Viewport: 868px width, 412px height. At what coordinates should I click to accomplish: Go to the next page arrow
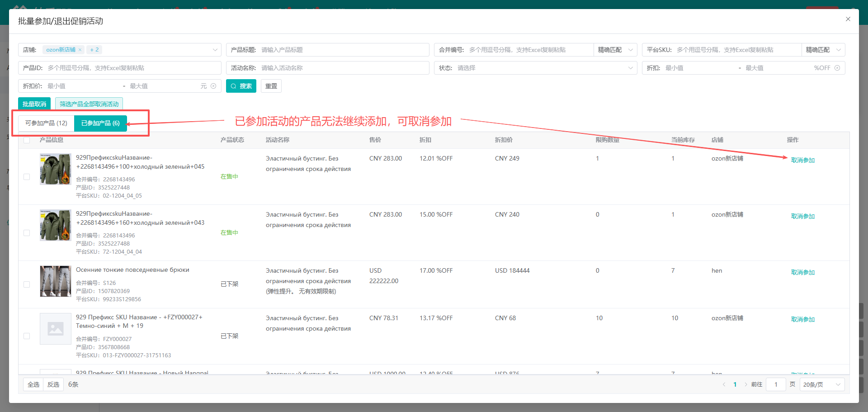click(x=745, y=384)
